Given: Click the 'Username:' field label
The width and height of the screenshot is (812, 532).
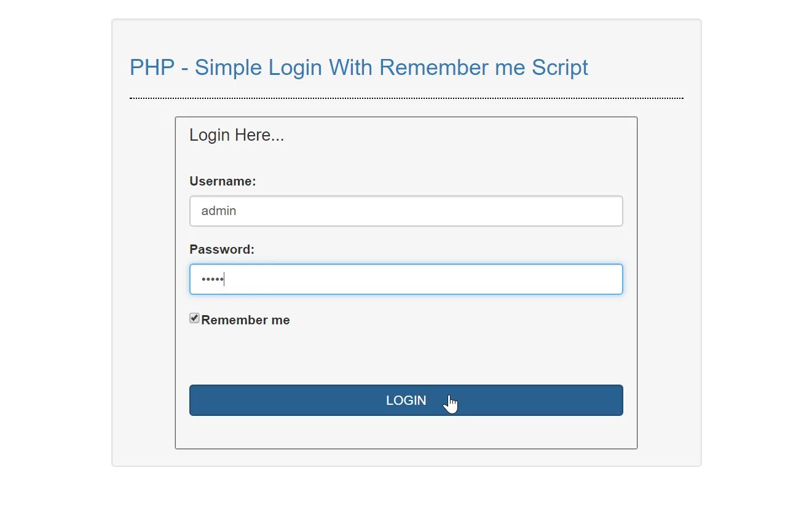Looking at the screenshot, I should pos(223,181).
